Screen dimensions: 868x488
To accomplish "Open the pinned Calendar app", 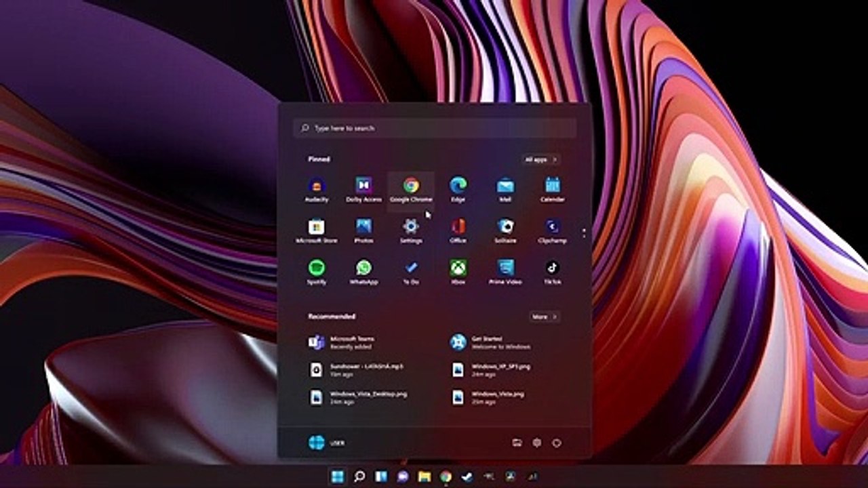I will click(552, 190).
